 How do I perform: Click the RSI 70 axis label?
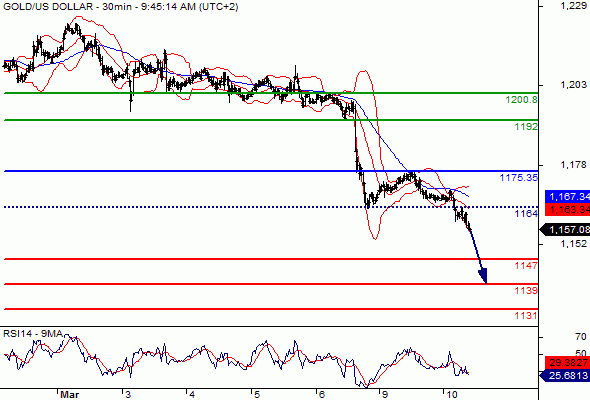(581, 337)
